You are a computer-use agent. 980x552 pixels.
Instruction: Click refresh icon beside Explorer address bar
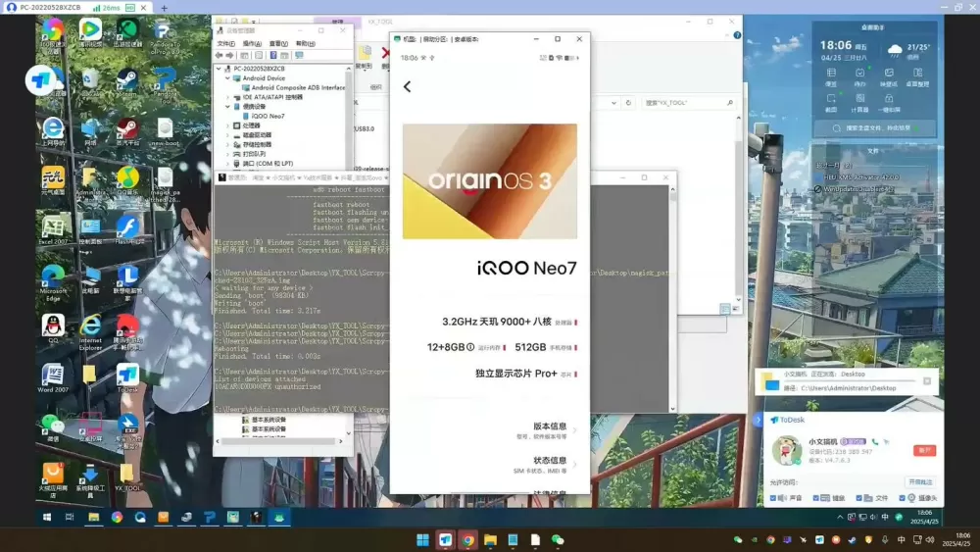628,103
